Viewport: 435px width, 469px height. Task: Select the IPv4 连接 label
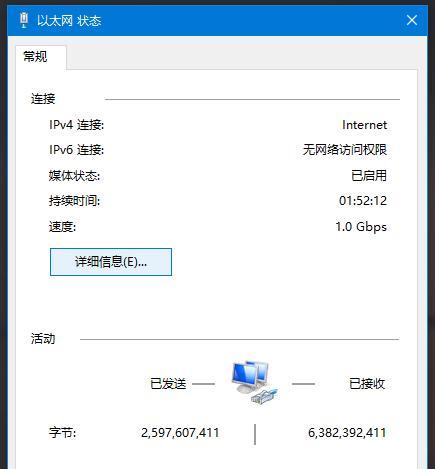point(76,125)
